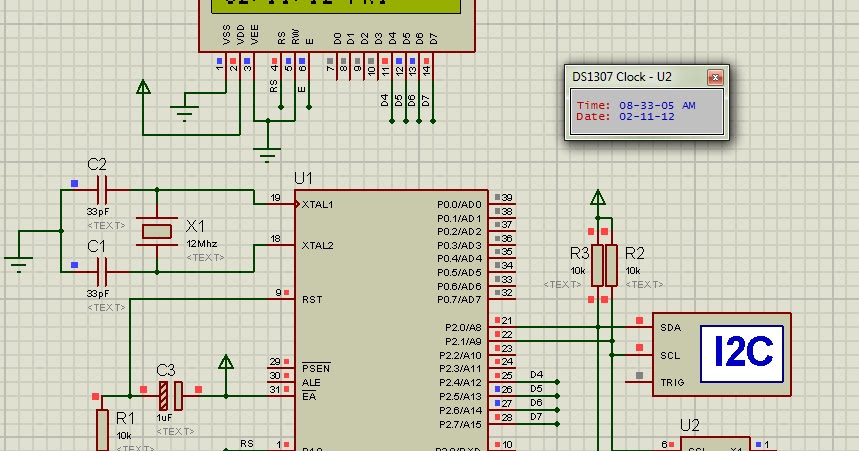Select capacitor C1 symbol
This screenshot has height=451, width=859.
coord(101,271)
